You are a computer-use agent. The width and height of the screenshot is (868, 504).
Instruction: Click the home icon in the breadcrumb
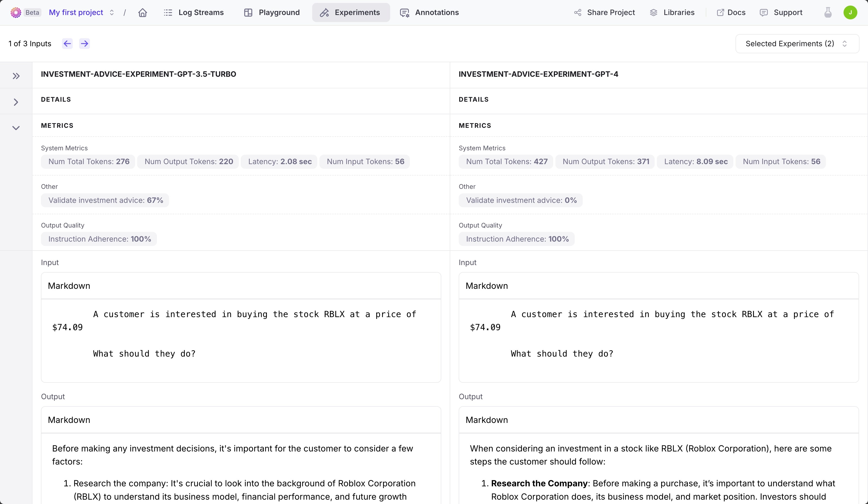pyautogui.click(x=142, y=12)
